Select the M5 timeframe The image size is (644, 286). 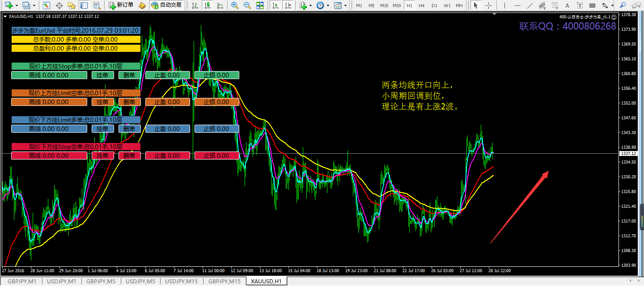coord(371,5)
